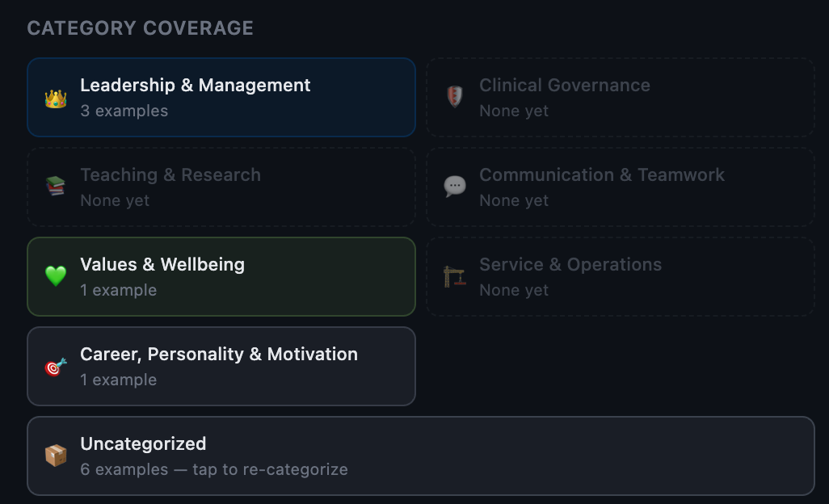The height and width of the screenshot is (504, 829).
Task: Click the speech bubble icon for Communication & Teamwork
Action: coord(454,185)
